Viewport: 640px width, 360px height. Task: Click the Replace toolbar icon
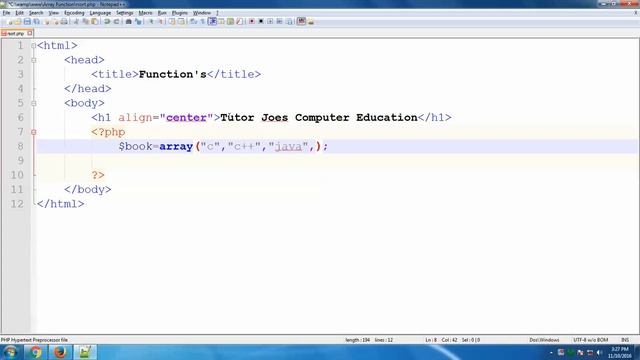(138, 21)
